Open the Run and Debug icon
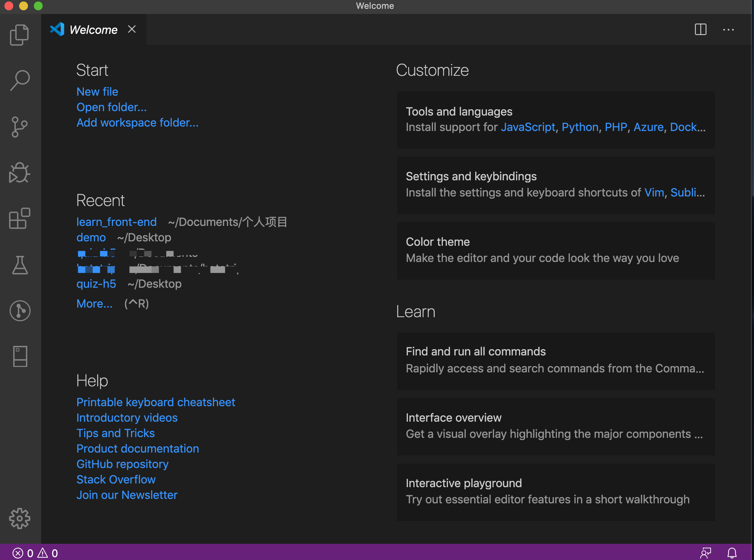Viewport: 754px width, 560px height. (x=20, y=173)
